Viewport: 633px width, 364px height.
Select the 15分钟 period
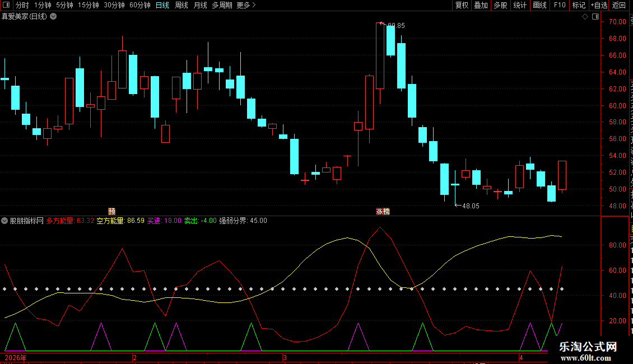click(x=88, y=5)
